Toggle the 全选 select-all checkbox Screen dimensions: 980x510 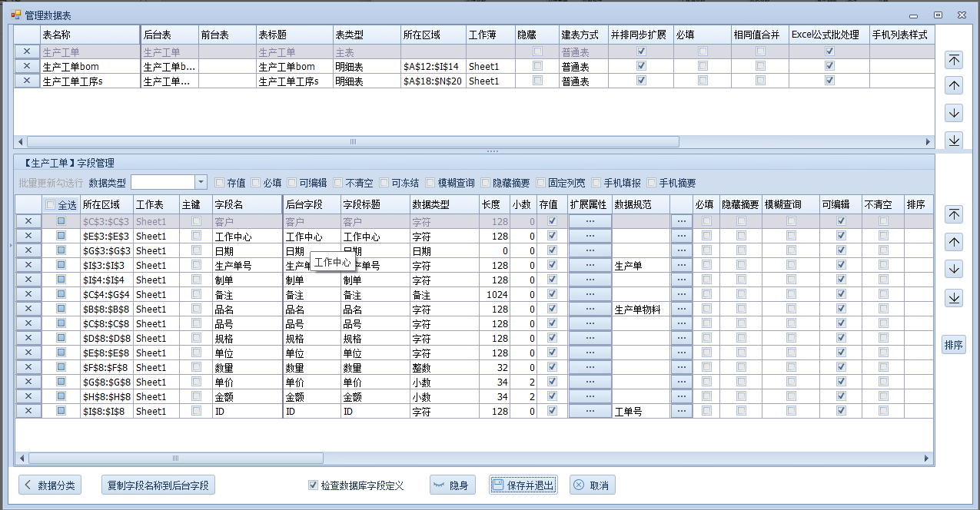tap(51, 205)
